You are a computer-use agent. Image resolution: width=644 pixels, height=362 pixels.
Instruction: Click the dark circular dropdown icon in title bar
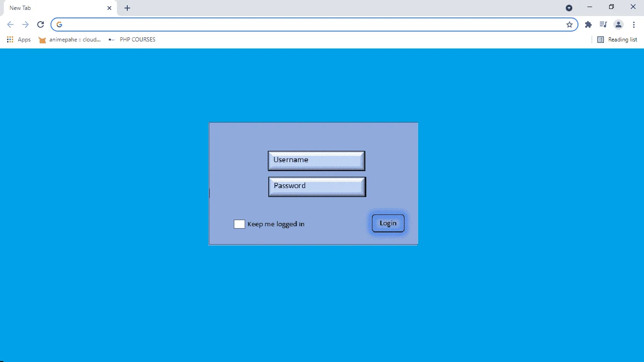[x=569, y=8]
